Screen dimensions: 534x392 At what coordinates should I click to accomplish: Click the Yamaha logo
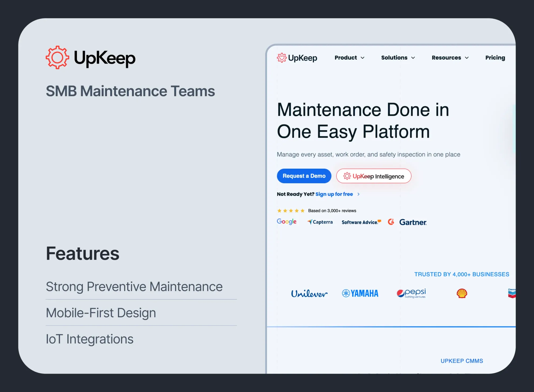[x=360, y=293]
